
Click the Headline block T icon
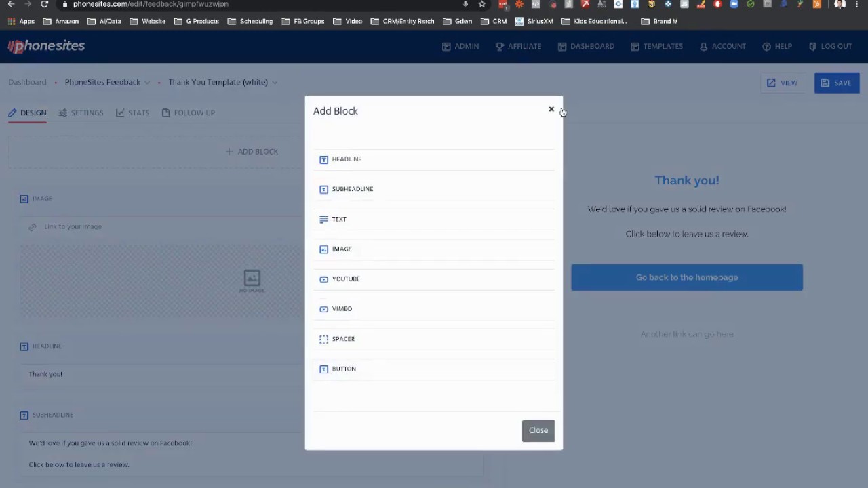323,159
